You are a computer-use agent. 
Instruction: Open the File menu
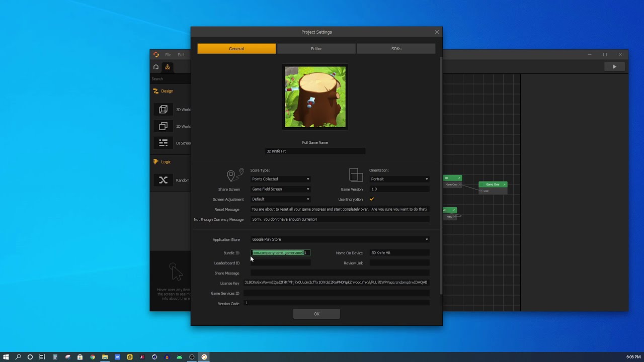click(168, 55)
